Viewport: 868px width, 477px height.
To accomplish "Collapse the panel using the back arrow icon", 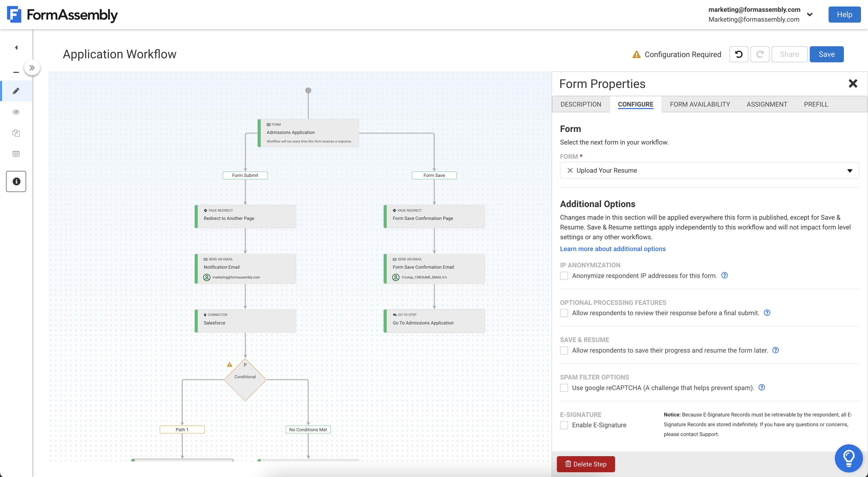I will 16,47.
